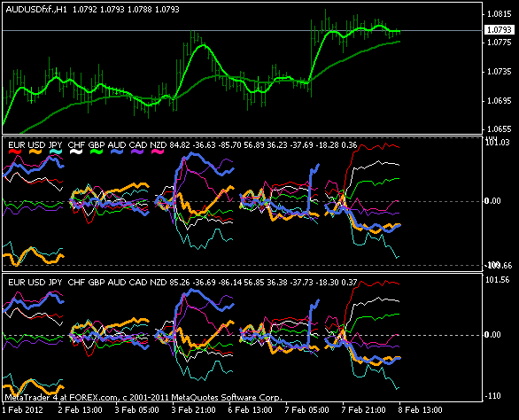519x420 pixels.
Task: Click the EUR value 84.82
Action: click(x=180, y=145)
